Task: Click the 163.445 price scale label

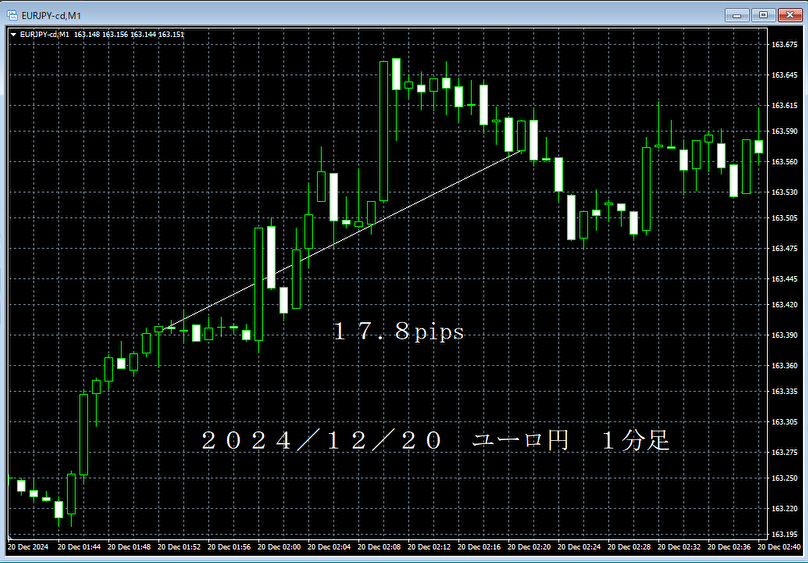Action: click(x=784, y=279)
